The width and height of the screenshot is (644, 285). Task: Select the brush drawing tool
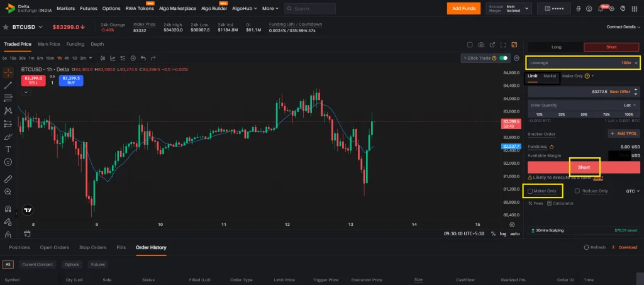8,137
